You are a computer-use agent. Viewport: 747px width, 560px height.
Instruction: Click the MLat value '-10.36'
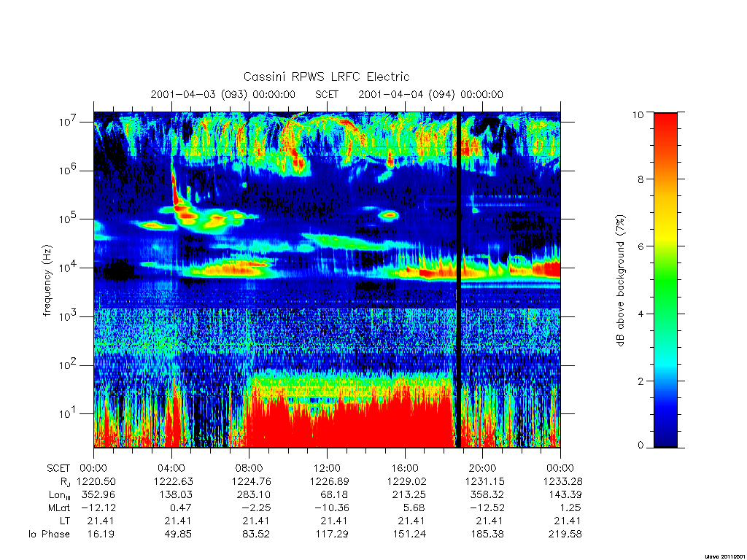332,507
